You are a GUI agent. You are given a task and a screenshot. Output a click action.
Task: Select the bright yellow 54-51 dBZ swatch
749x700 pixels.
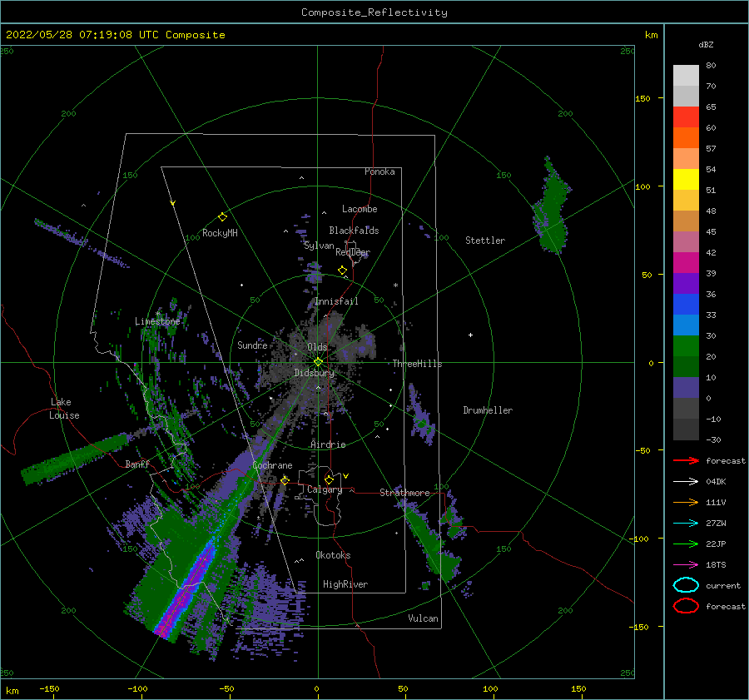point(686,180)
